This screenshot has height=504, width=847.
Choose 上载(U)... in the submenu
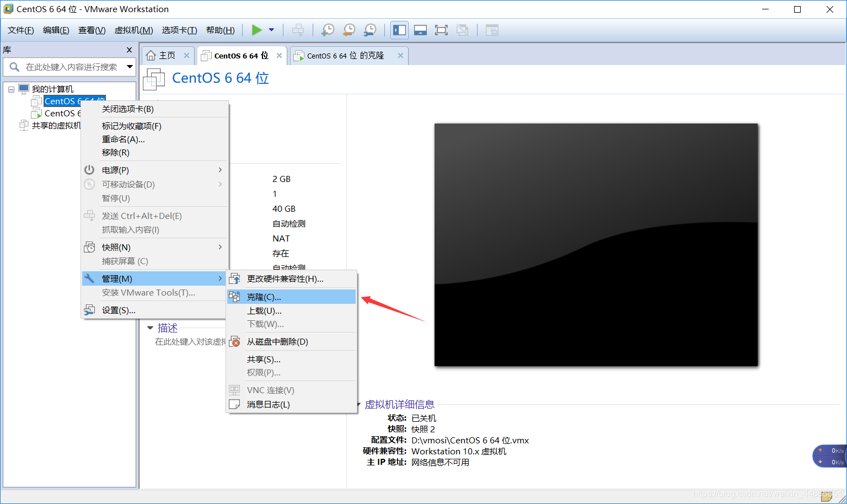[x=292, y=310]
